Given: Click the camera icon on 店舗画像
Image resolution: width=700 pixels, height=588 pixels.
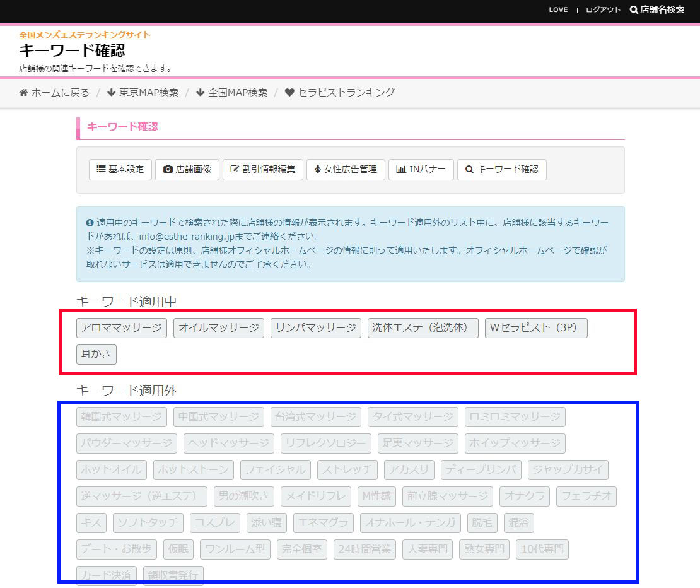Looking at the screenshot, I should pos(168,169).
